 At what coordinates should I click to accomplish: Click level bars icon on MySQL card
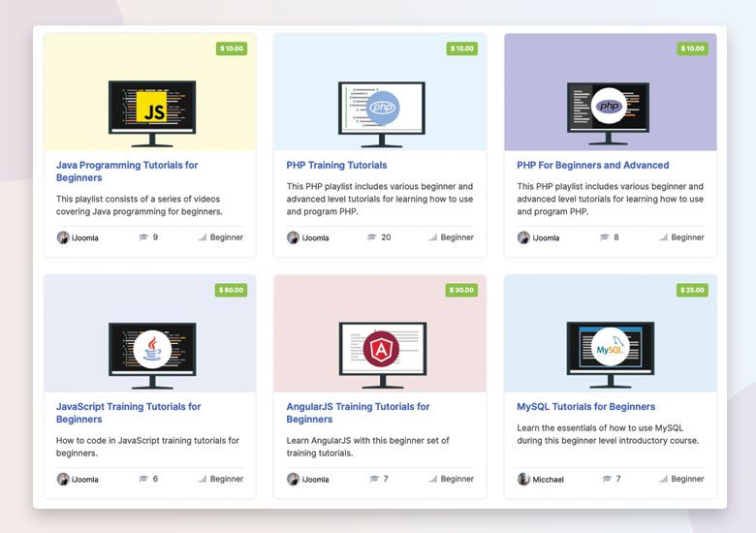click(x=663, y=479)
